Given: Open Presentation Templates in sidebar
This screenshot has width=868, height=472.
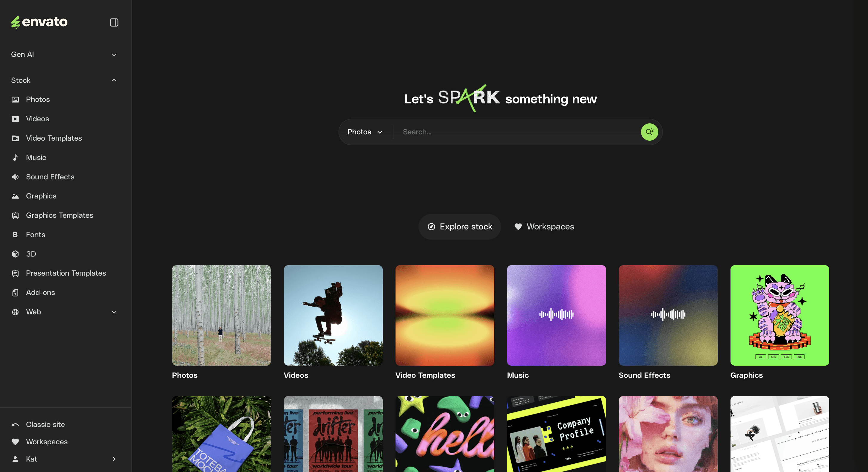Looking at the screenshot, I should click(x=66, y=273).
